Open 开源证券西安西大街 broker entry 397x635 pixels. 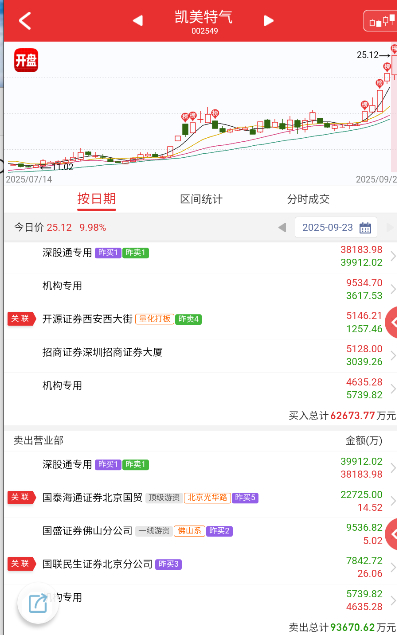88,319
